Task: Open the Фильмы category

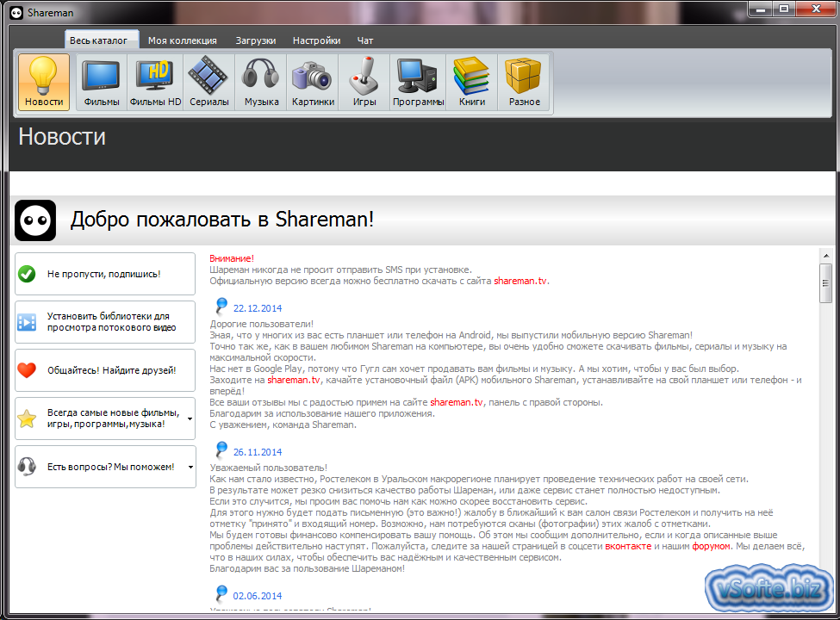Action: pos(102,82)
